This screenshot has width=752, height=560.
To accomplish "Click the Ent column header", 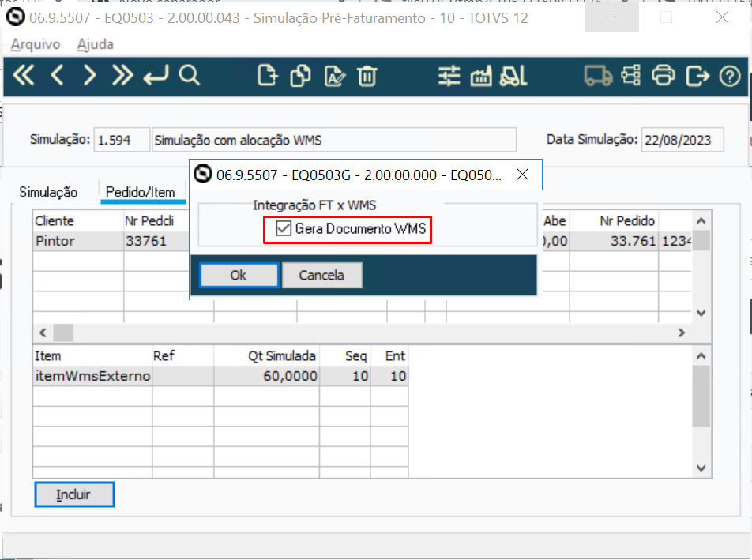I will coord(389,355).
